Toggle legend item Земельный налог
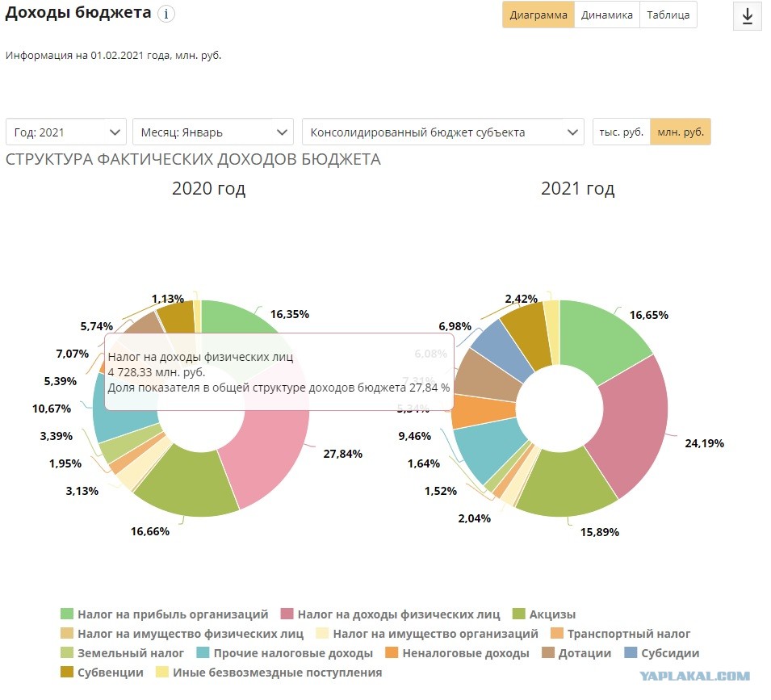Viewport: 771px width, 700px height. click(x=122, y=653)
